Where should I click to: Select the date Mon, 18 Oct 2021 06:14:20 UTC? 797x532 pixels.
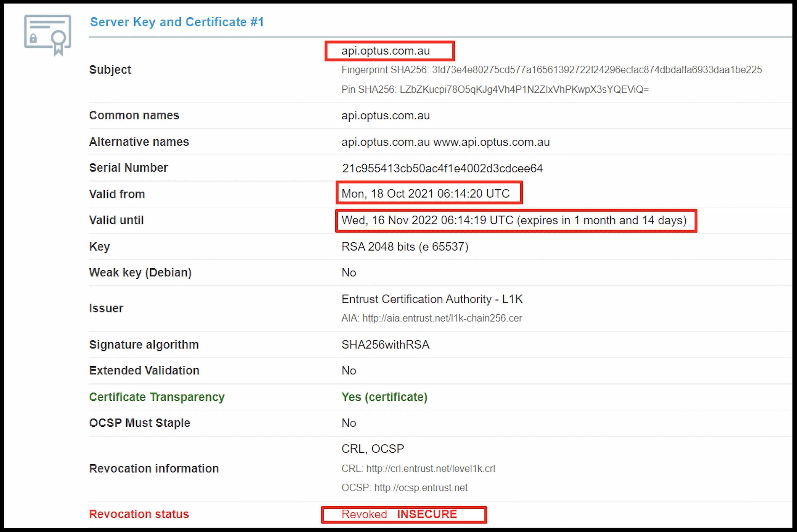425,194
